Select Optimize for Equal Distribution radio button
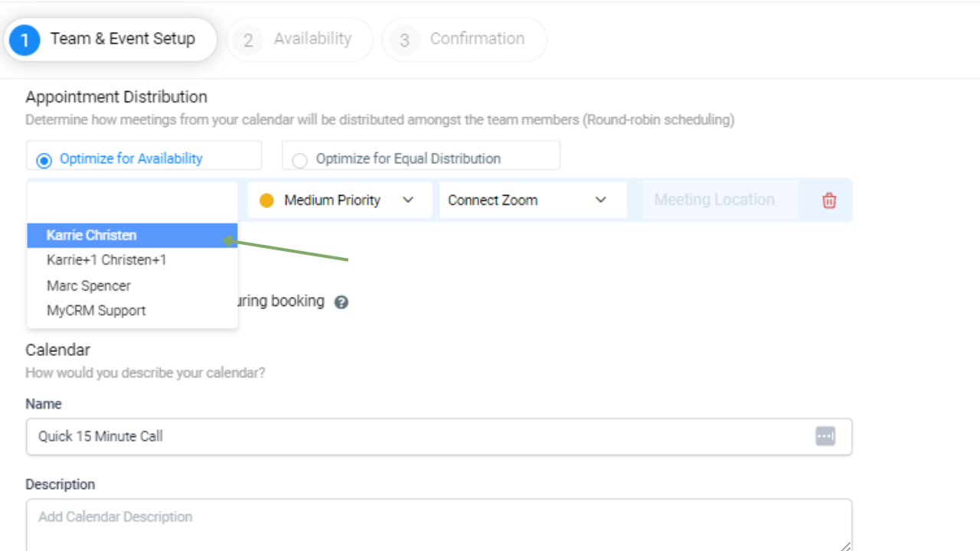The width and height of the screenshot is (980, 551). [300, 160]
